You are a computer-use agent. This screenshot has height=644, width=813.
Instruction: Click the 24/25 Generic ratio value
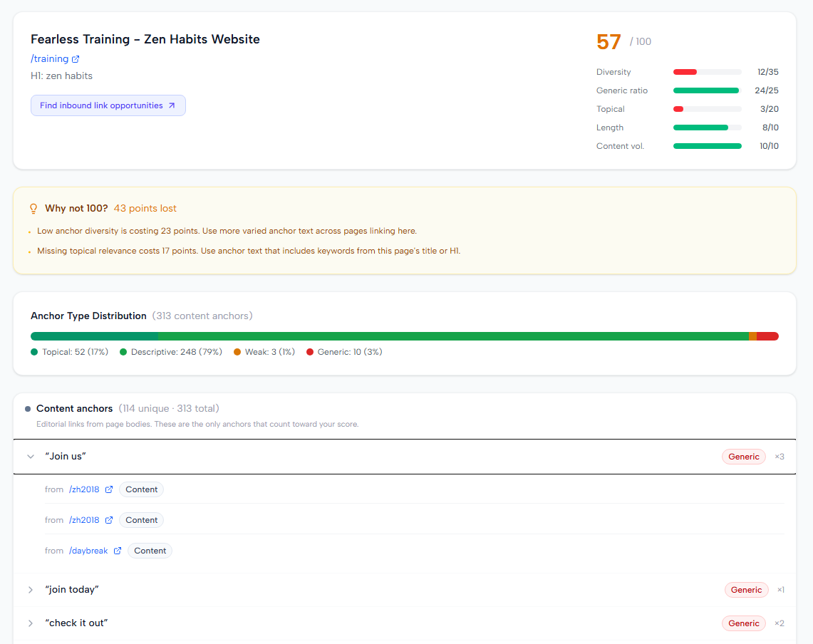(767, 90)
